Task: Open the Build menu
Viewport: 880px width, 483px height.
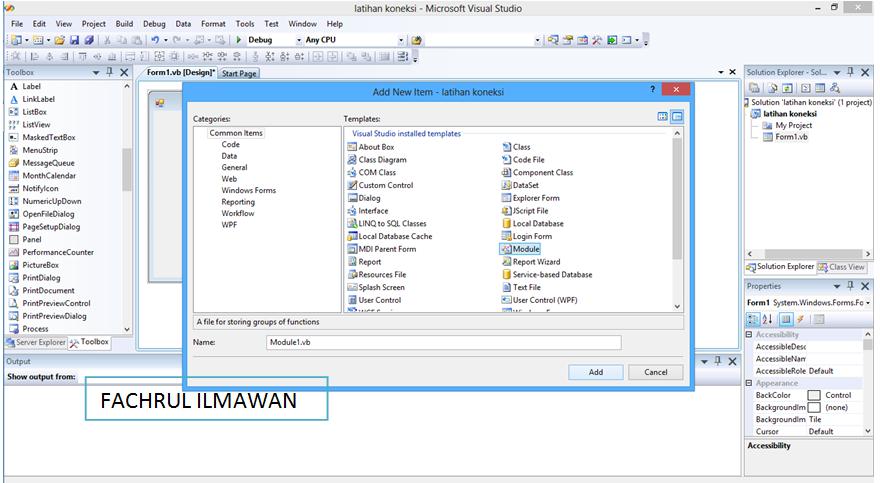Action: point(124,24)
